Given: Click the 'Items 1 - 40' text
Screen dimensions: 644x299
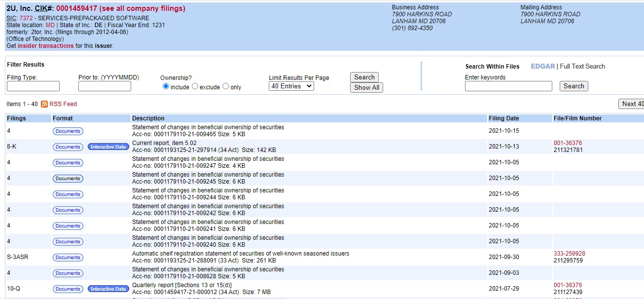Looking at the screenshot, I should (22, 104).
